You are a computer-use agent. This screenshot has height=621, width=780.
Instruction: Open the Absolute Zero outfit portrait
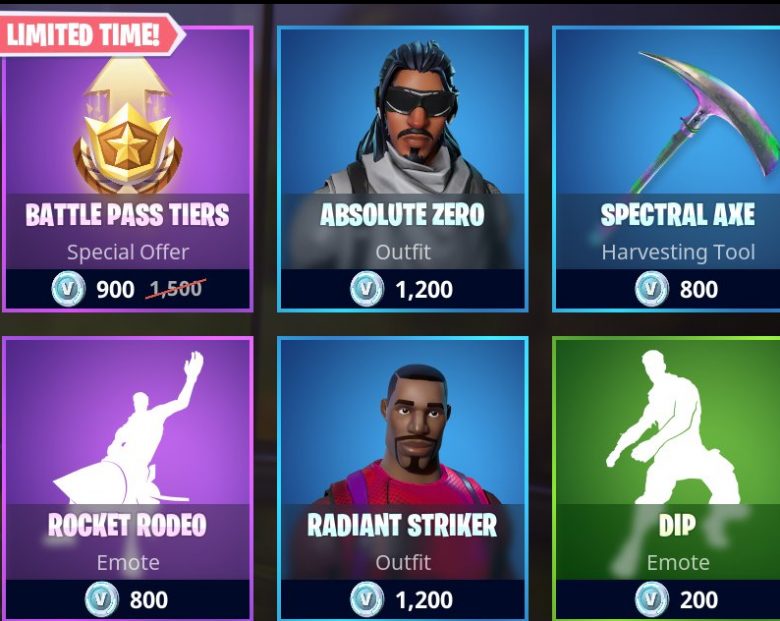403,117
